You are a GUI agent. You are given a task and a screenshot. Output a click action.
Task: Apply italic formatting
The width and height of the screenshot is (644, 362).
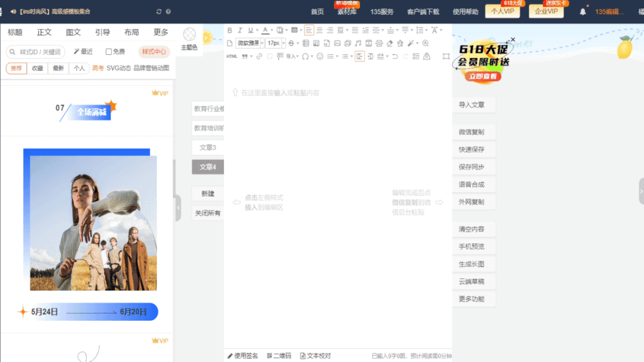tap(240, 30)
